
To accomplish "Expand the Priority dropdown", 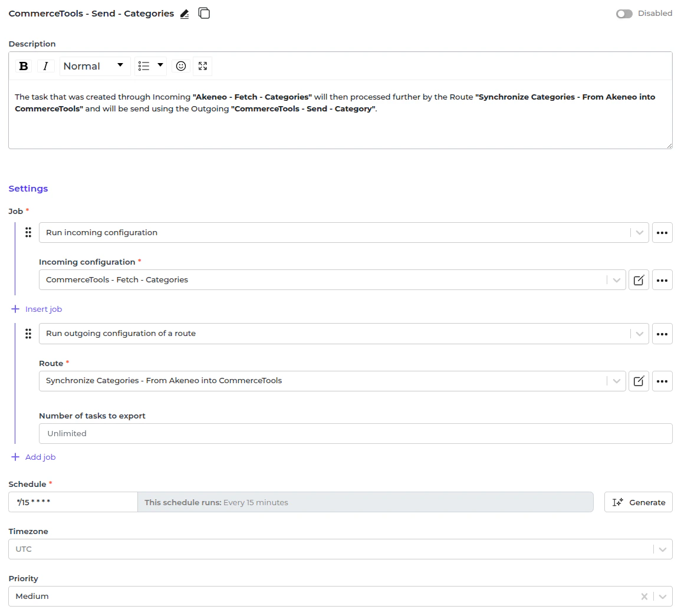I will [x=662, y=597].
